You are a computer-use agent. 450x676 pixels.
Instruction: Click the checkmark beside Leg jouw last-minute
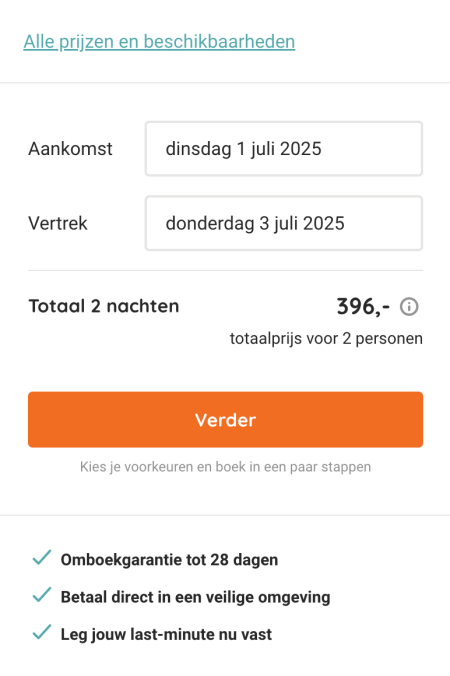coord(42,632)
